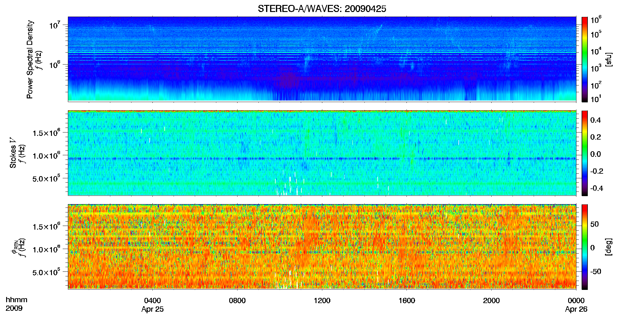Click the 10^1 label on the sfu colorbar
The image size is (644, 332).
[x=596, y=98]
